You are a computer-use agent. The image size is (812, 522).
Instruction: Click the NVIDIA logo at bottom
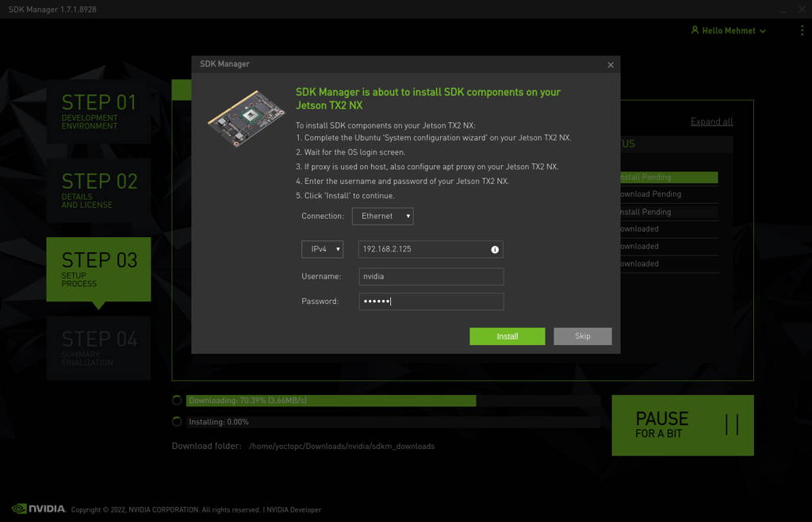pyautogui.click(x=39, y=509)
